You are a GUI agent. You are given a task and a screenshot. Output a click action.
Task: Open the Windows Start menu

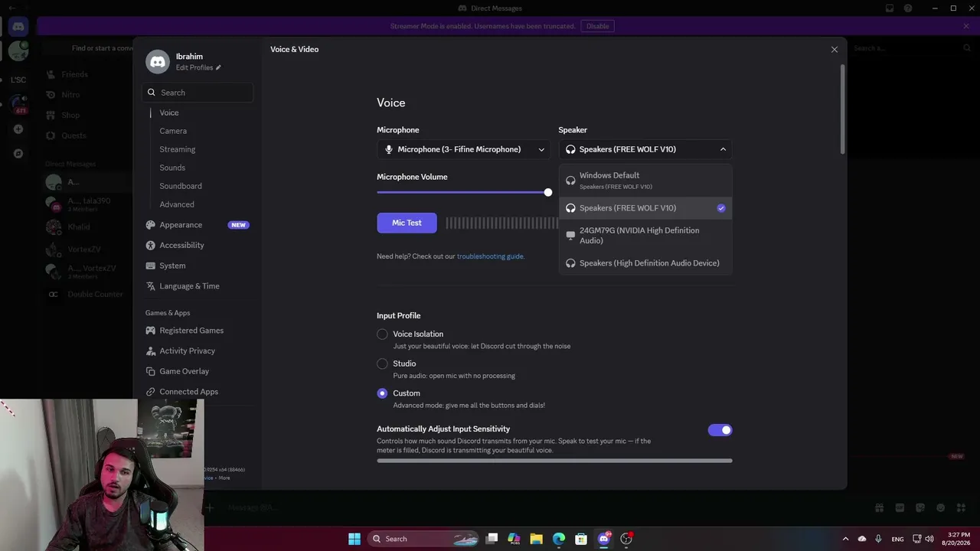click(354, 539)
